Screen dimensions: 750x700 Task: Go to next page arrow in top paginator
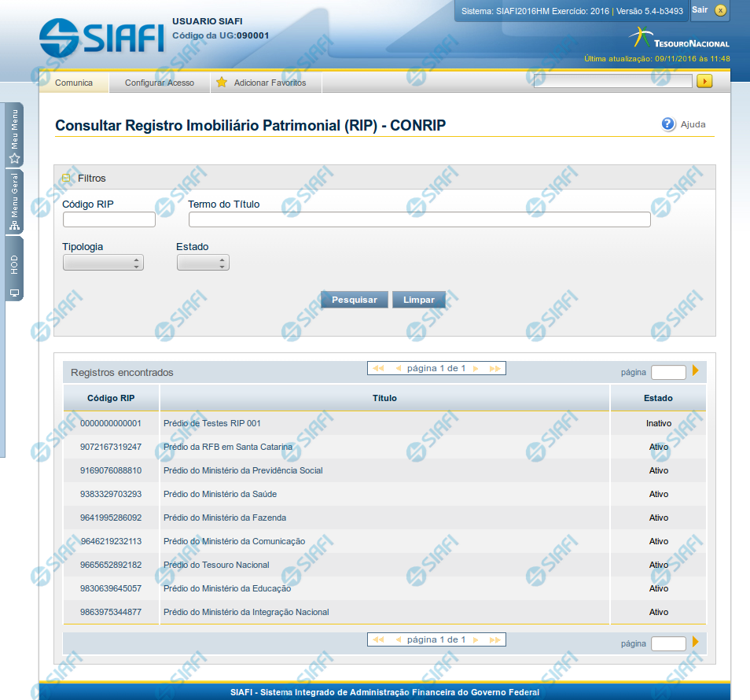click(x=476, y=368)
